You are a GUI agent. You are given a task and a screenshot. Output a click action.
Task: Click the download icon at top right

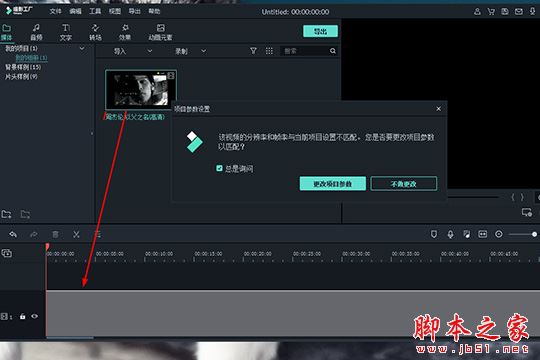point(532,12)
